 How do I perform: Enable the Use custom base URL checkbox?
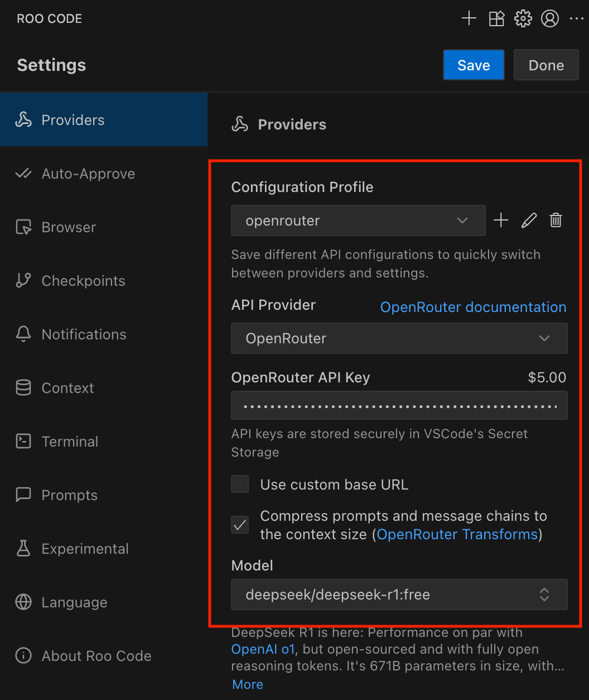tap(240, 484)
